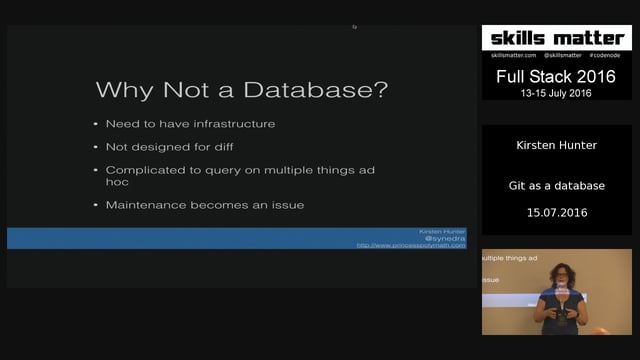Click talk title 'Git as a database'
This screenshot has height=360, width=640.
coord(557,186)
